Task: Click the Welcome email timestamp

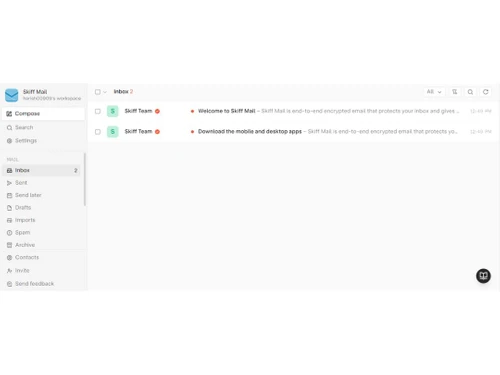Action: [481, 111]
